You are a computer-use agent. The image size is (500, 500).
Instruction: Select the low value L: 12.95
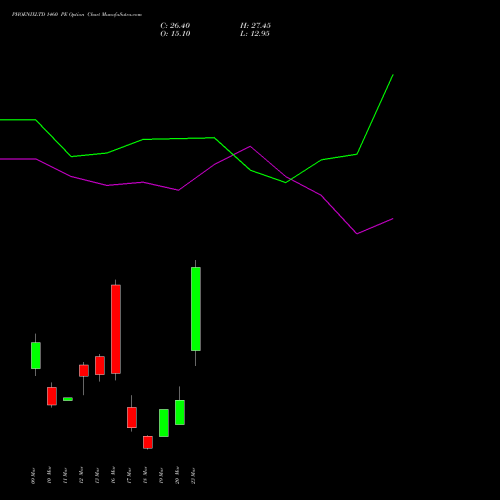click(x=255, y=34)
